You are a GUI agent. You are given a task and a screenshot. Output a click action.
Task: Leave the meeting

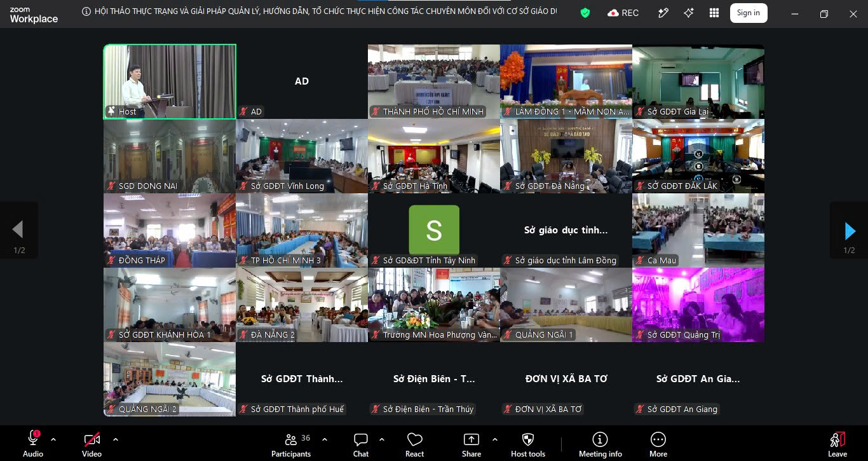pyautogui.click(x=837, y=444)
